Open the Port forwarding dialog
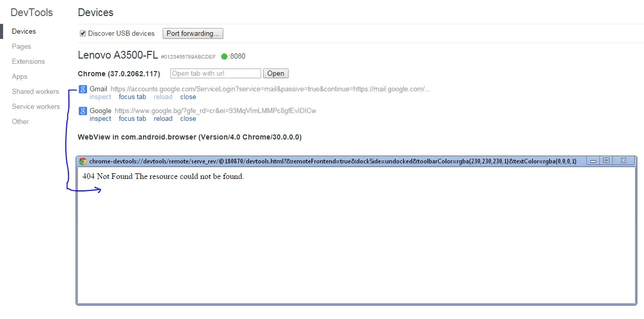 point(193,33)
